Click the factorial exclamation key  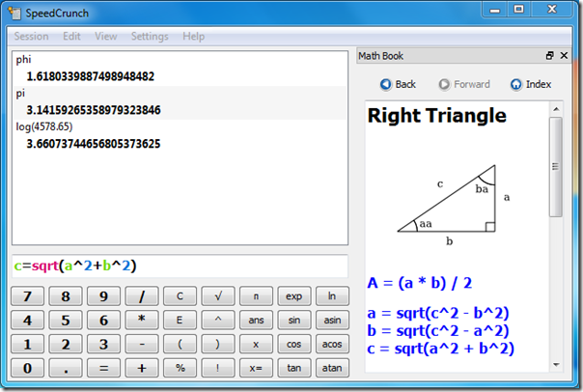coord(218,368)
